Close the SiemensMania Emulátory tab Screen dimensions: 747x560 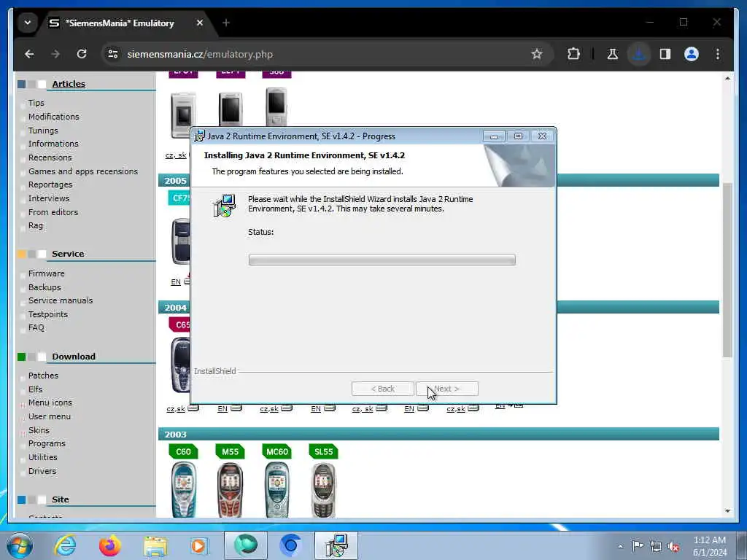[x=200, y=23]
